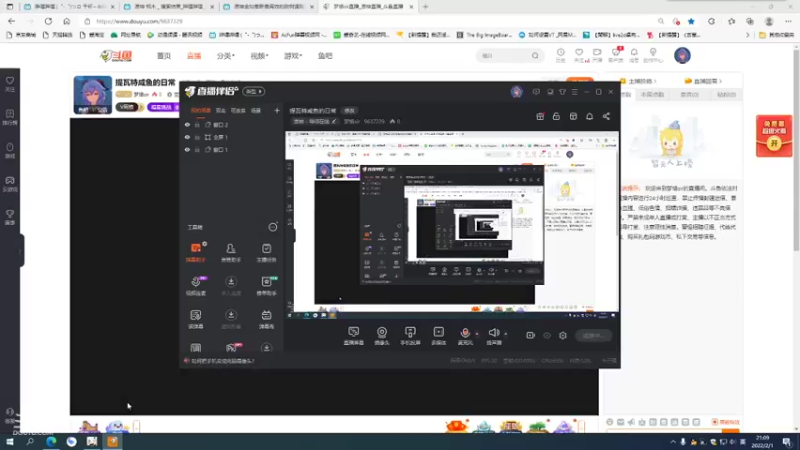Click the feedback message icon in the companion title bar
Image resolution: width=800 pixels, height=450 pixels.
(x=536, y=92)
